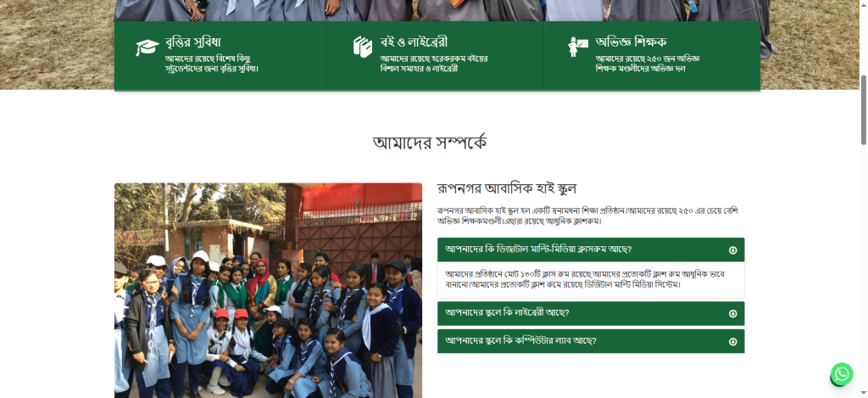This screenshot has height=398, width=868.
Task: Click the scholarship facility description text
Action: 212,64
